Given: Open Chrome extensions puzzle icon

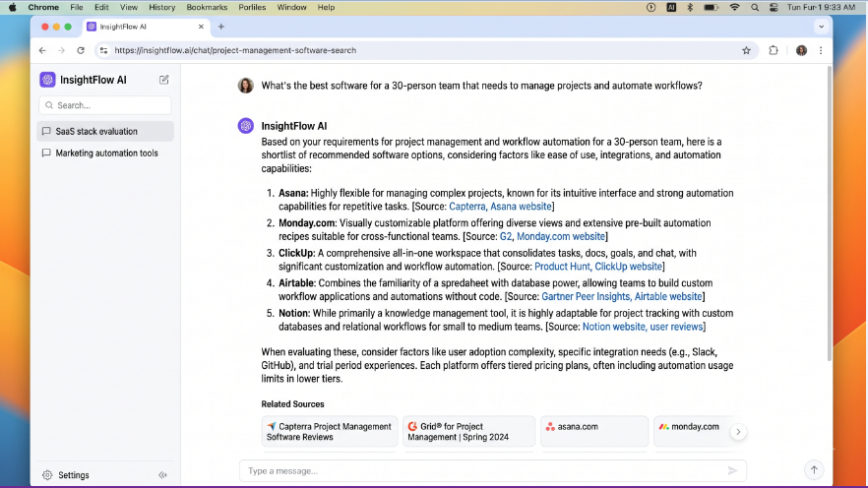Looking at the screenshot, I should pos(774,50).
